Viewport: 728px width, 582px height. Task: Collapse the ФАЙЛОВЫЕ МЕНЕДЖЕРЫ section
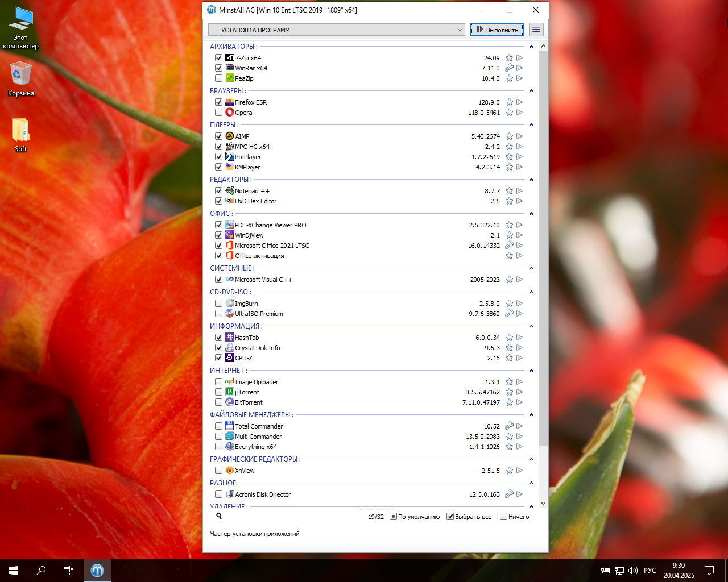pyautogui.click(x=531, y=415)
